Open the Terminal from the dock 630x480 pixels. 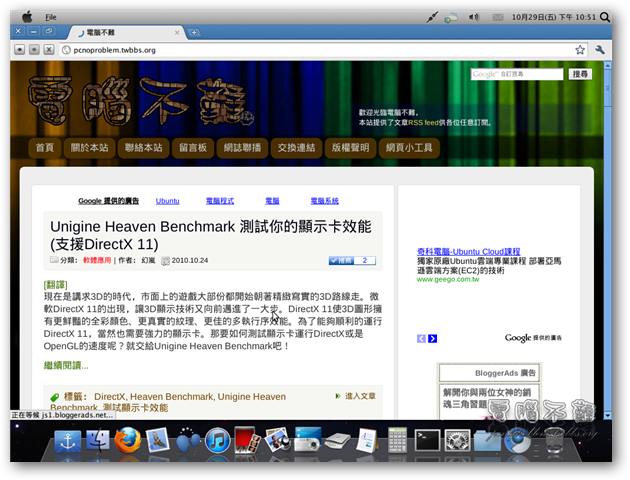[428, 439]
